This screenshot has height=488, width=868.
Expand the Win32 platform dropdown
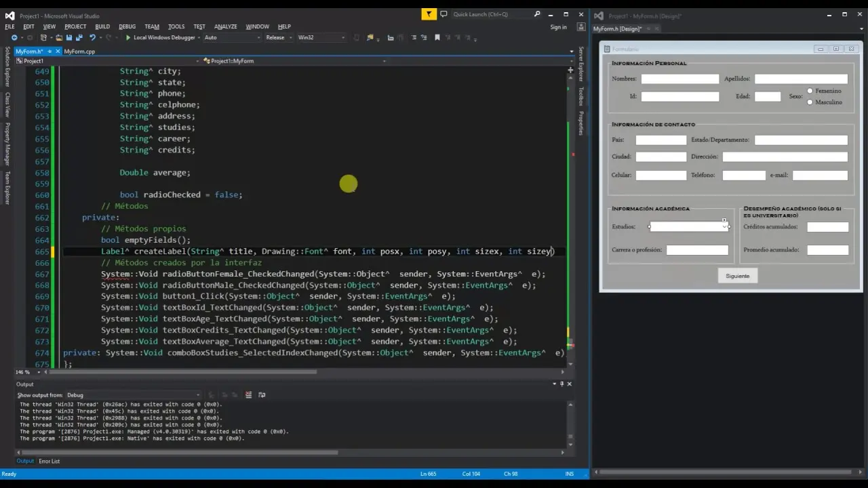tap(321, 38)
